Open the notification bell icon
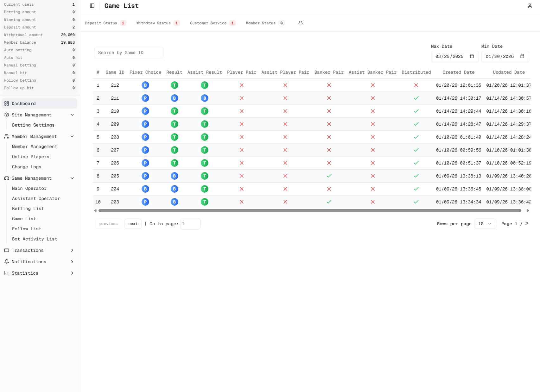The height and width of the screenshot is (392, 540). click(300, 23)
